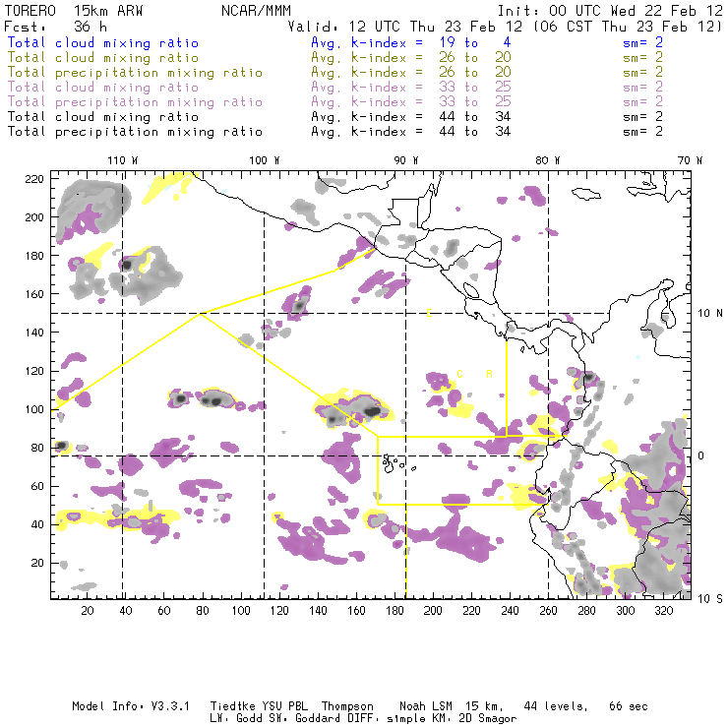The image size is (728, 728).
Task: Select '300' on the x-axis
Action: pyautogui.click(x=626, y=611)
